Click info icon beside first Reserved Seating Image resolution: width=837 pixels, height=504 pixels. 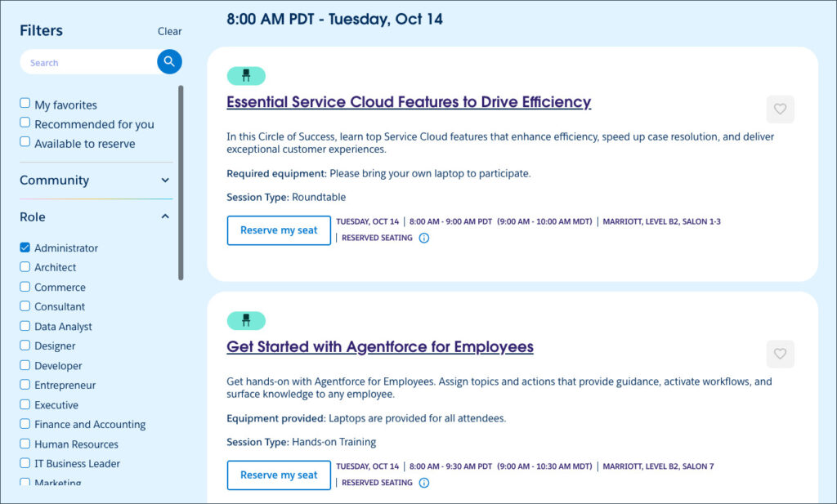423,238
